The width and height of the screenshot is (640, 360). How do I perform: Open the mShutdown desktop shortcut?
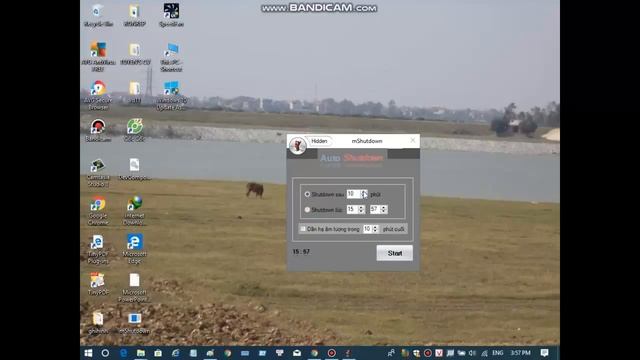coord(134,322)
